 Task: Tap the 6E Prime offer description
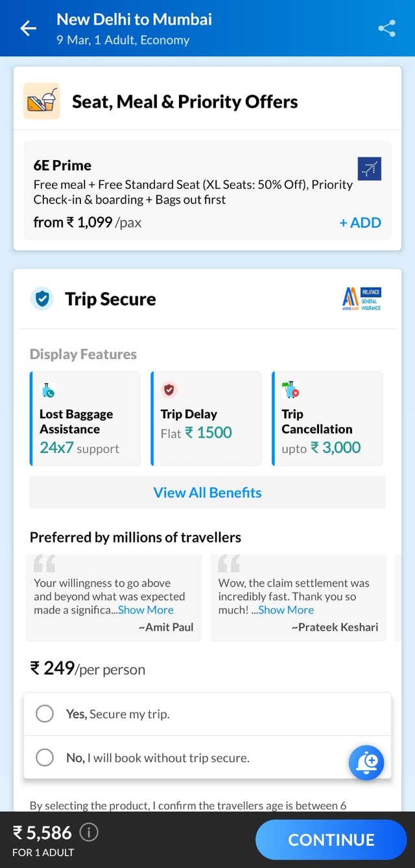193,192
